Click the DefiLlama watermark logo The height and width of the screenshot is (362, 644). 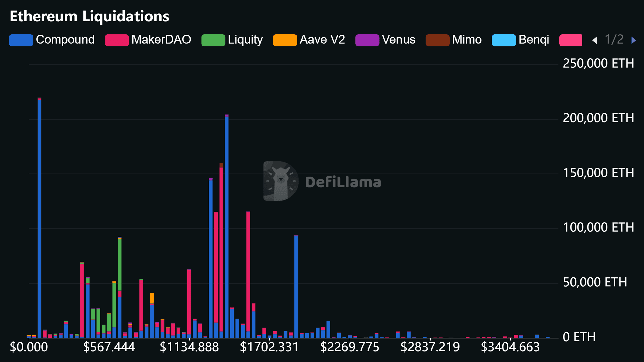click(280, 181)
